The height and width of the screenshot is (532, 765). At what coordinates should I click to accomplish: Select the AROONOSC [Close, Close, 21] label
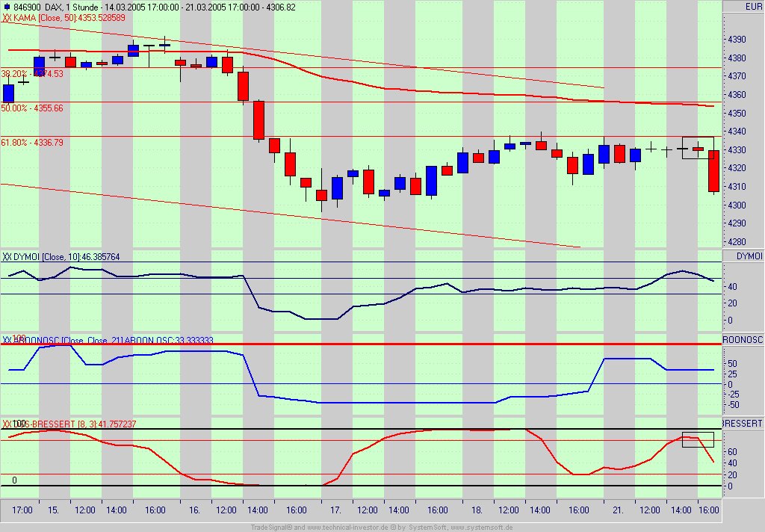[x=114, y=340]
